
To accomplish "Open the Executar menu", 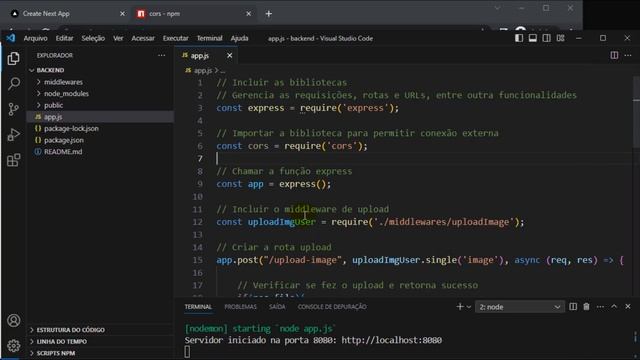I will pos(176,38).
